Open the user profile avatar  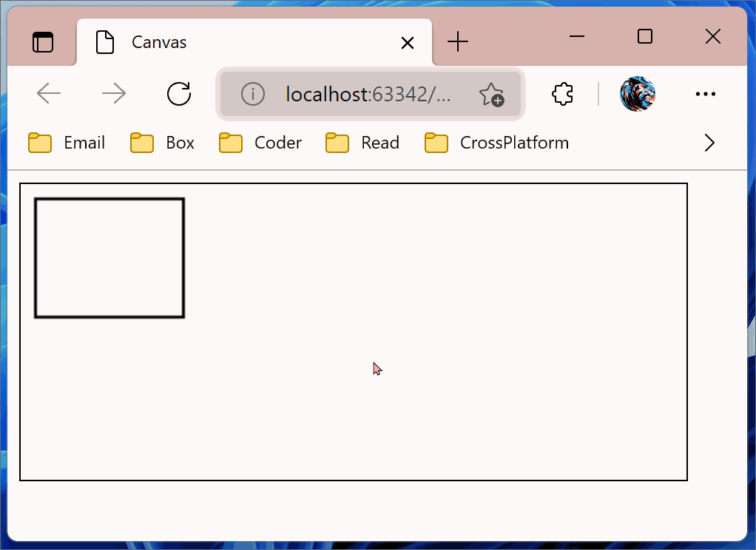pos(638,93)
